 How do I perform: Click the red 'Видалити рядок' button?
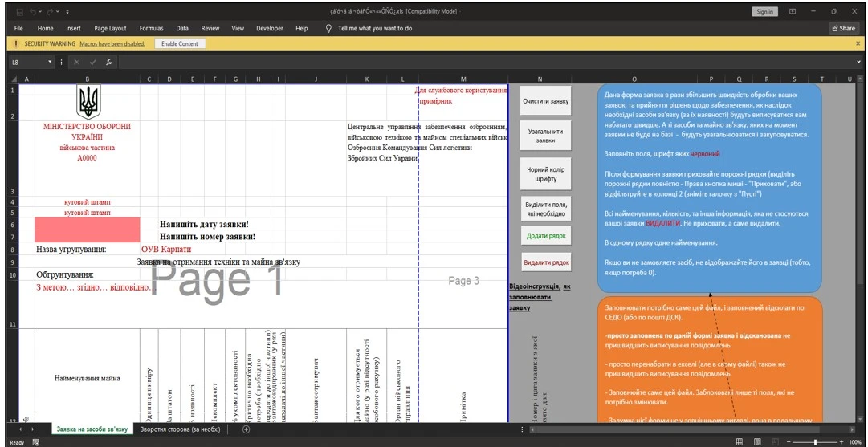[546, 262]
